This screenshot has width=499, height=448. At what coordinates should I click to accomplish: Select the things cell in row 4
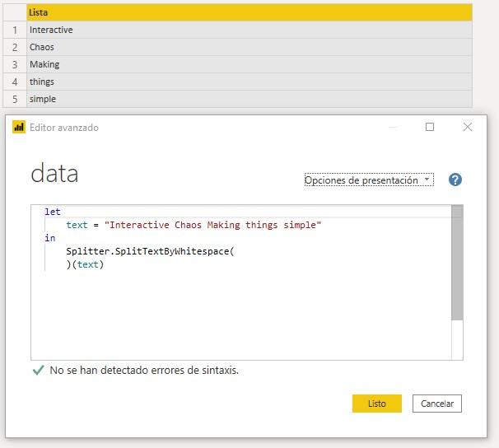[x=42, y=82]
